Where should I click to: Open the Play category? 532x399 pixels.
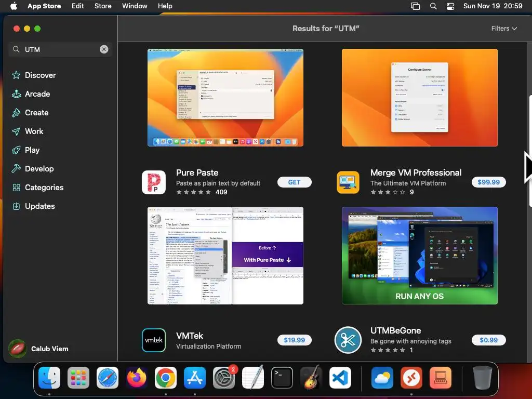coord(26,150)
